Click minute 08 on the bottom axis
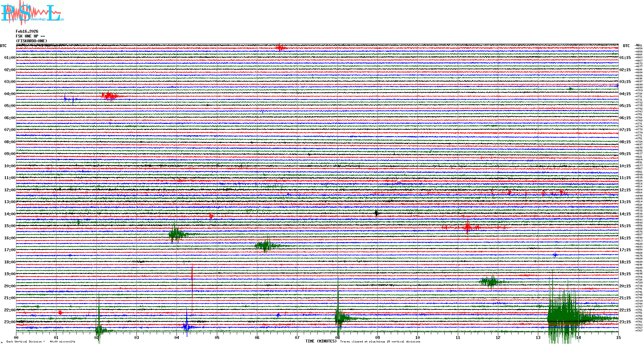The width and height of the screenshot is (644, 346). 337,338
